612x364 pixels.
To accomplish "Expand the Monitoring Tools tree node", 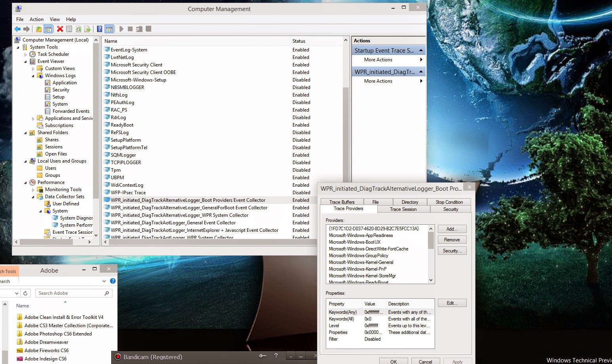I will pos(33,190).
